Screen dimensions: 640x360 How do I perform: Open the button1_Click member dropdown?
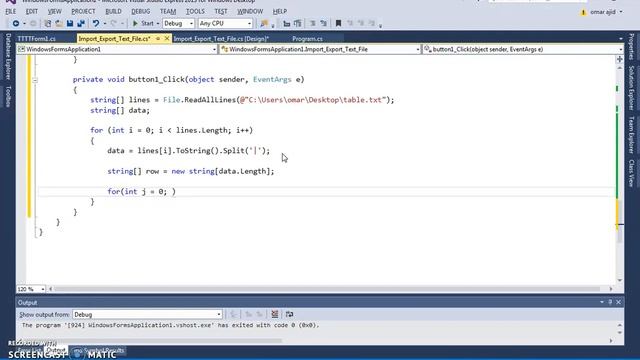coord(523,49)
